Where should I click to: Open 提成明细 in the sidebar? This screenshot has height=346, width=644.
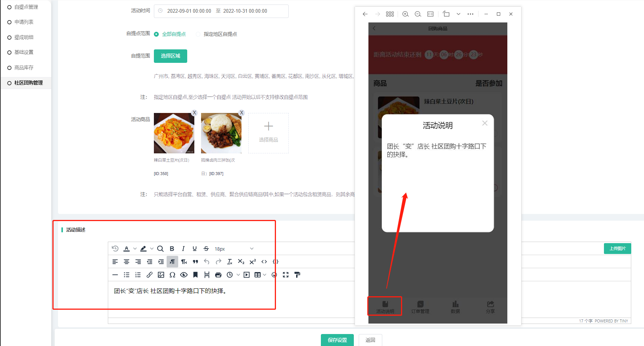coord(24,37)
